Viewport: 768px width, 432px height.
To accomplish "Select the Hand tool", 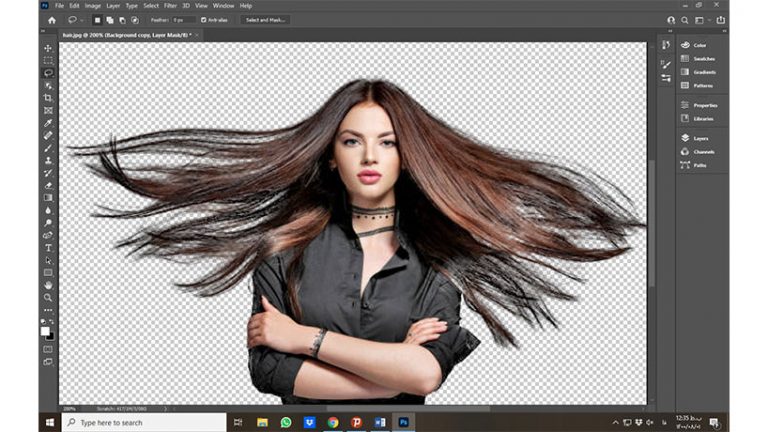I will (x=48, y=285).
